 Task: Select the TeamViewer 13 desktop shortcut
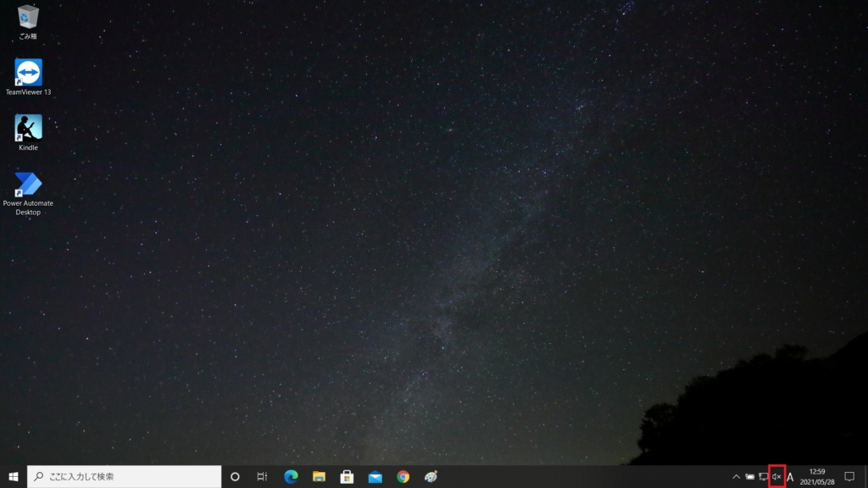pyautogui.click(x=28, y=77)
